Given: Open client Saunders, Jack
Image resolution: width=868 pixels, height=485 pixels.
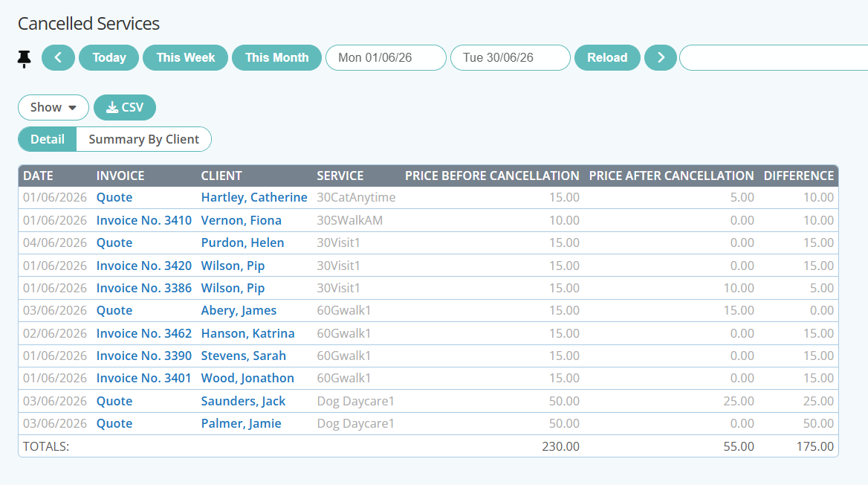Looking at the screenshot, I should tap(244, 401).
